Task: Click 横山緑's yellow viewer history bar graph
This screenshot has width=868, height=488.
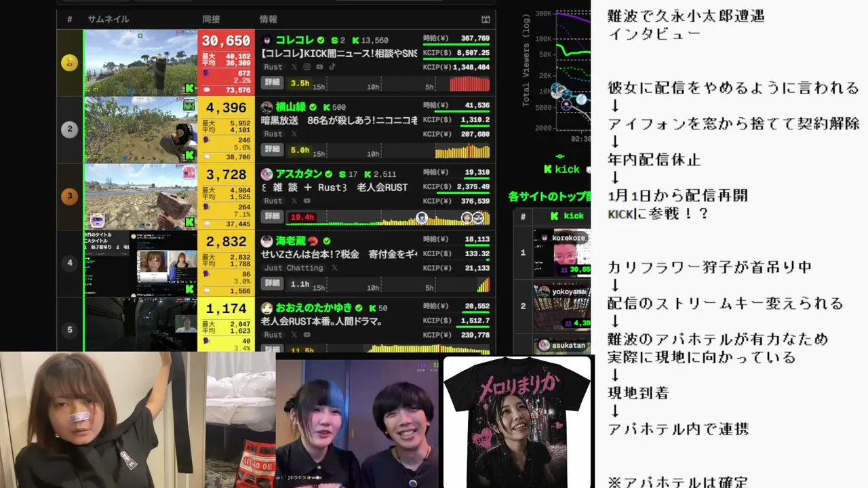Action: 462,150
